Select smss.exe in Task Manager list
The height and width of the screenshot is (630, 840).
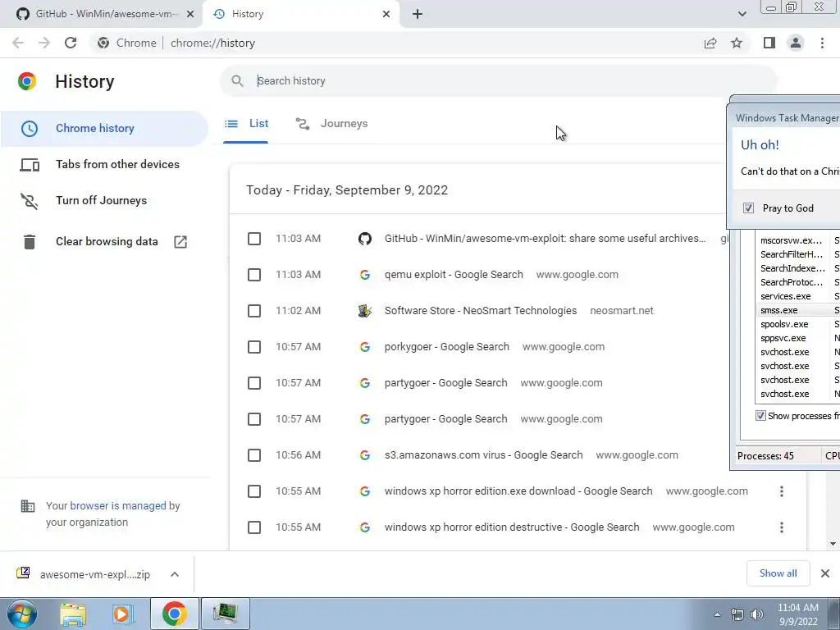point(797,310)
